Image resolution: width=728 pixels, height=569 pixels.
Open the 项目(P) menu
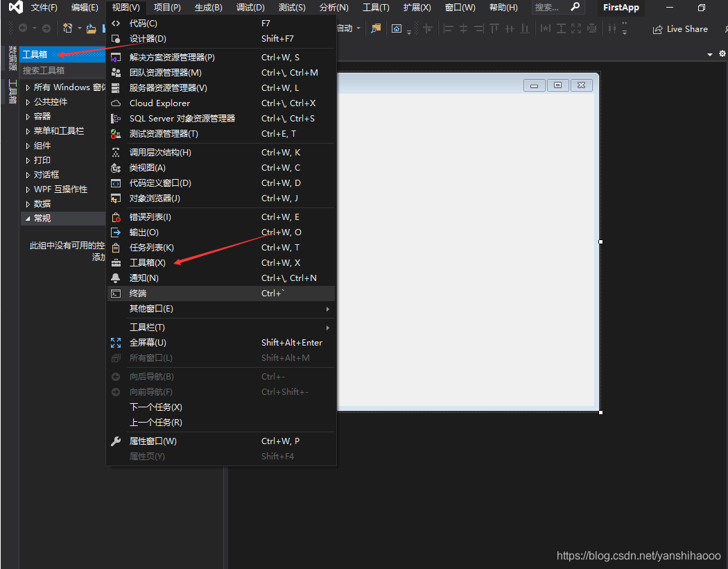click(x=167, y=8)
